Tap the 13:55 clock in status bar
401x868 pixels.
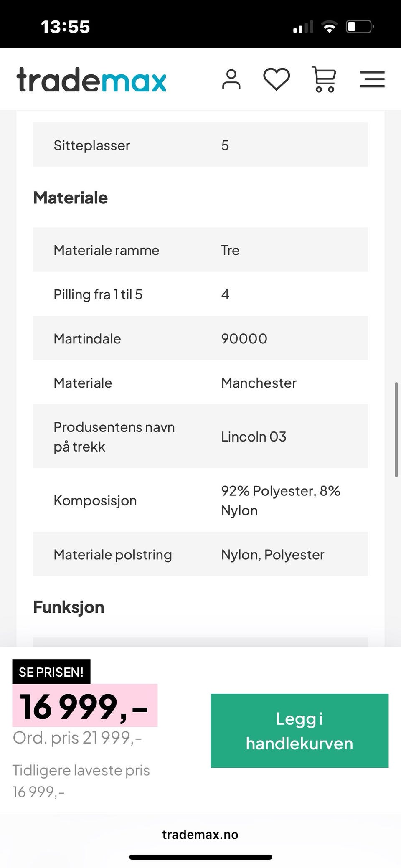click(66, 27)
